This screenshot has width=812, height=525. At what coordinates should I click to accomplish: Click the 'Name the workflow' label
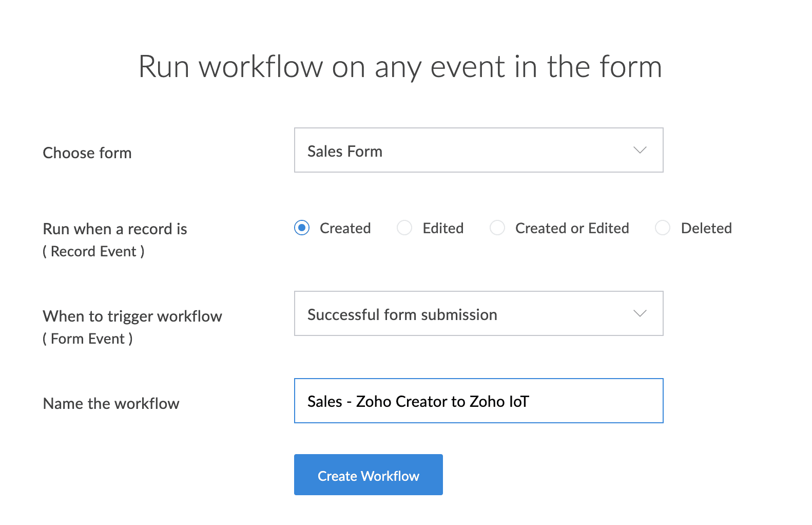[111, 404]
